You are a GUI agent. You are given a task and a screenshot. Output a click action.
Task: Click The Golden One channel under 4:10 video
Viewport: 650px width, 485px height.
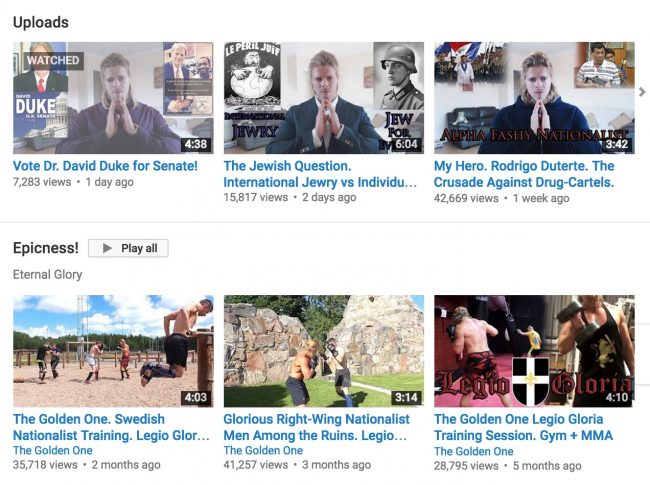(474, 451)
